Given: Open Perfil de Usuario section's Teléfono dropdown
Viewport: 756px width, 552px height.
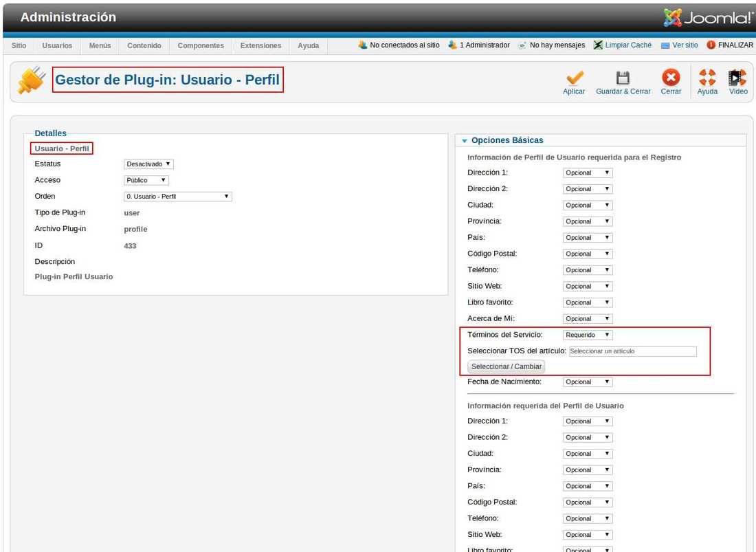Looking at the screenshot, I should click(588, 519).
